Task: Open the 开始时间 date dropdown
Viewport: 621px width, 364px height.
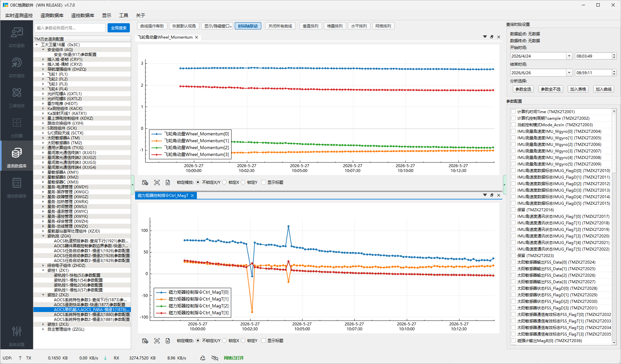Action: click(569, 56)
